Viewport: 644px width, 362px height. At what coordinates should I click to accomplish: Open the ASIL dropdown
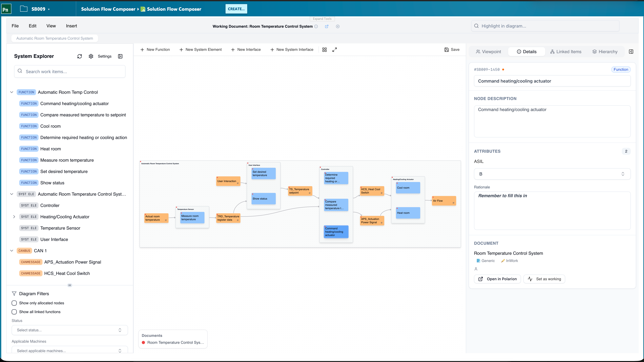tap(552, 174)
